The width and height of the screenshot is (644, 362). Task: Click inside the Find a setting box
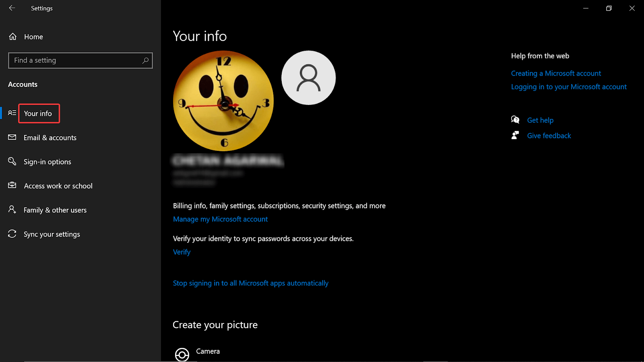point(72,60)
